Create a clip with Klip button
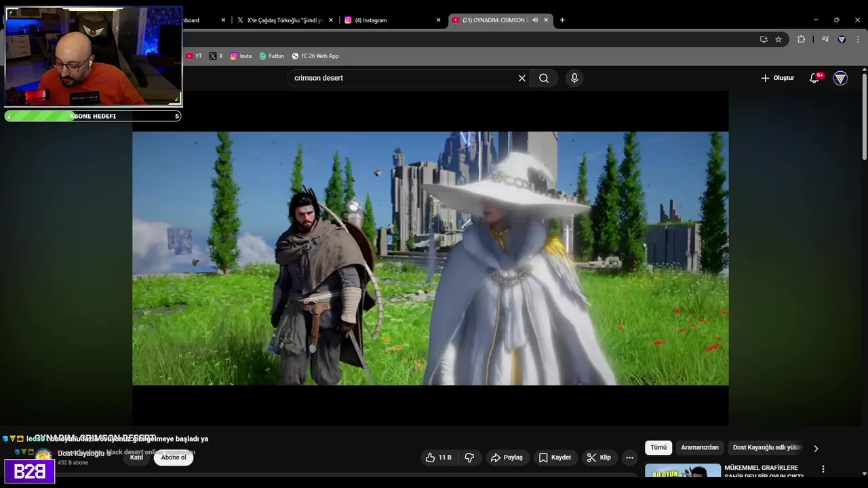This screenshot has width=868, height=488. (599, 457)
